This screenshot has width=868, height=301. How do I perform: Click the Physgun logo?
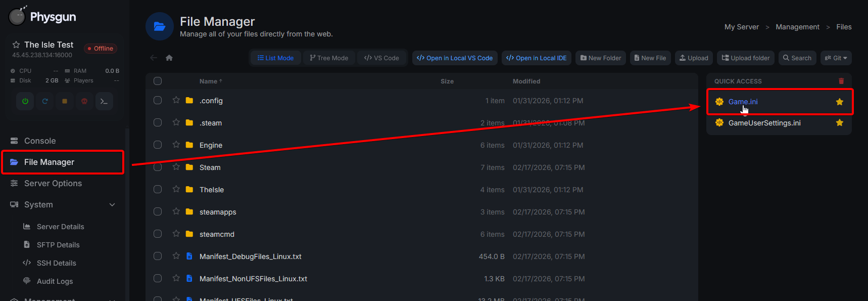pyautogui.click(x=42, y=16)
